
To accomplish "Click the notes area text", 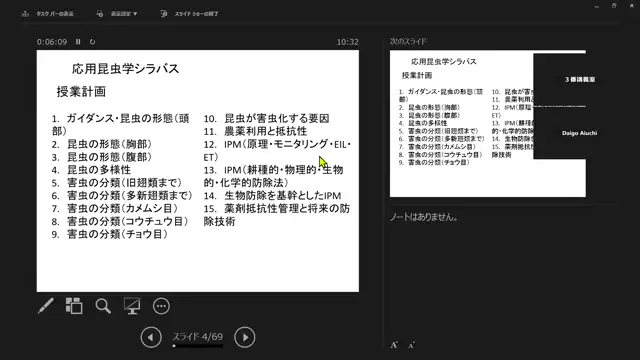I will [424, 217].
